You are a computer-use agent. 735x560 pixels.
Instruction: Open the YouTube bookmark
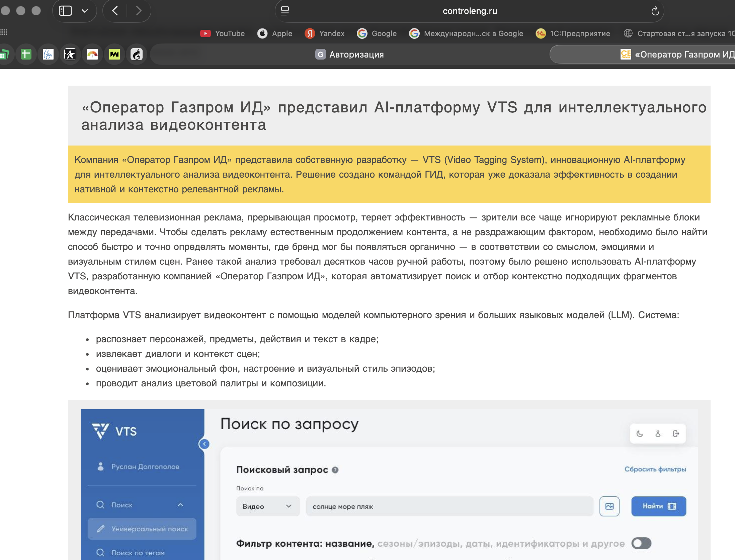point(223,33)
